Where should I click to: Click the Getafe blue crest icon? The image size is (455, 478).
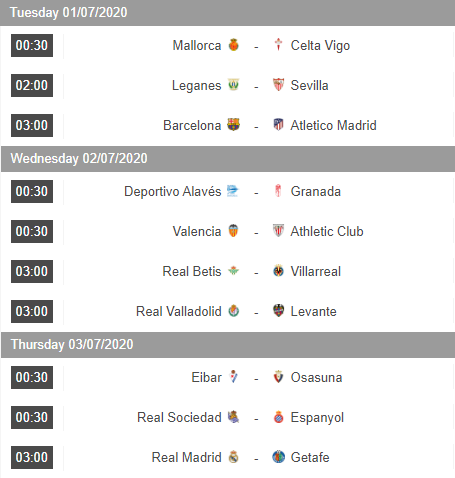point(278,457)
